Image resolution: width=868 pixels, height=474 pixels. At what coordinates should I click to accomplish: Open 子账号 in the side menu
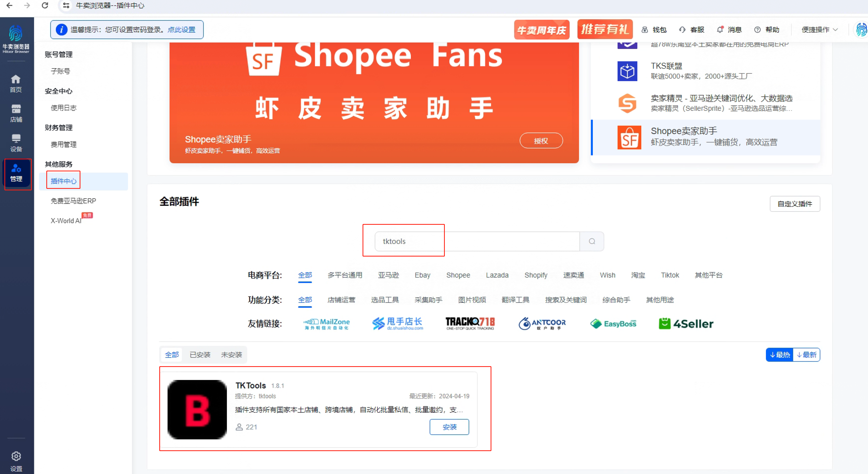tap(60, 71)
